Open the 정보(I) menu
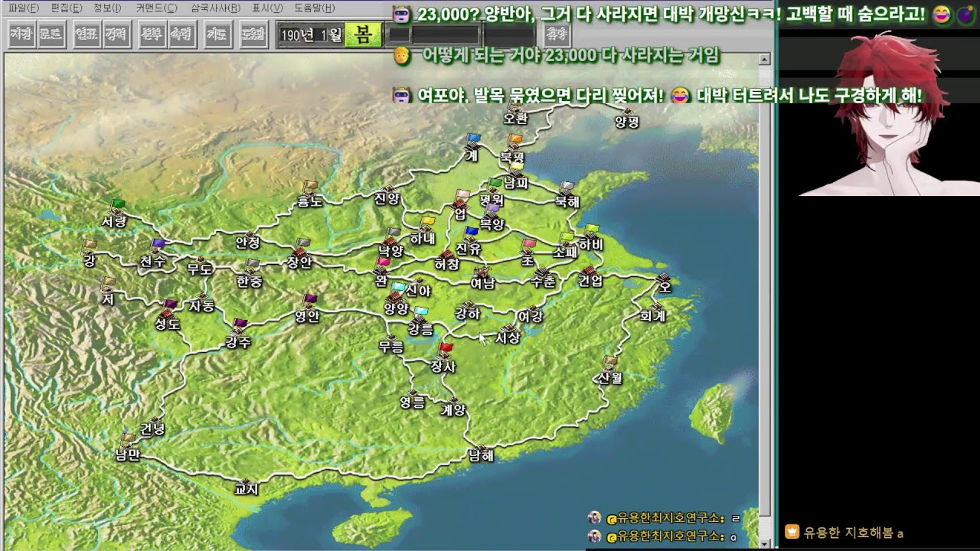The height and width of the screenshot is (551, 980). 107,8
